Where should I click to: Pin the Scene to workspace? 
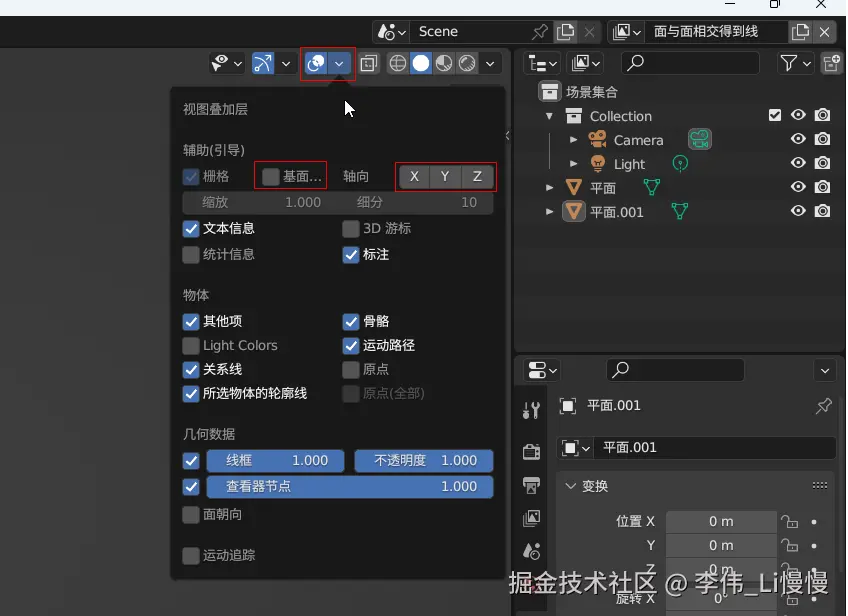(x=539, y=32)
